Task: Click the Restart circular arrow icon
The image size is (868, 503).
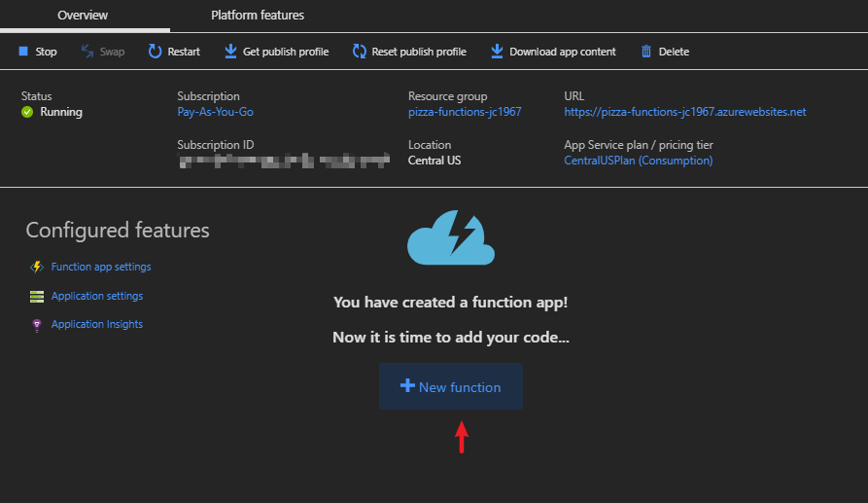Action: [155, 52]
